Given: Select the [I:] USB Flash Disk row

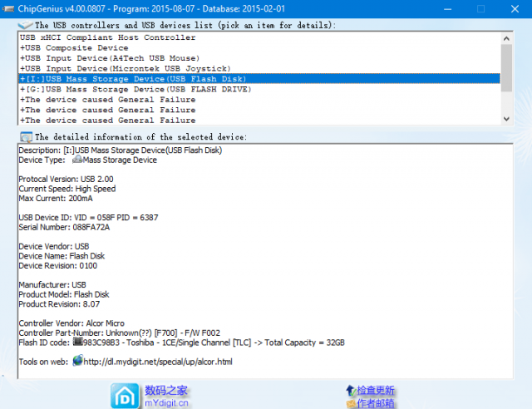Looking at the screenshot, I should click(259, 79).
